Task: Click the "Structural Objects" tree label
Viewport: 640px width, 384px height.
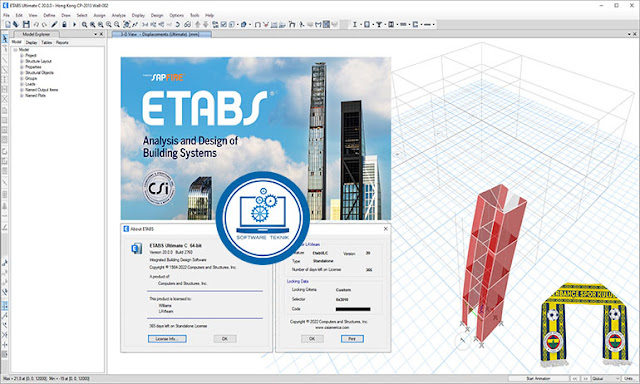Action: click(x=39, y=72)
